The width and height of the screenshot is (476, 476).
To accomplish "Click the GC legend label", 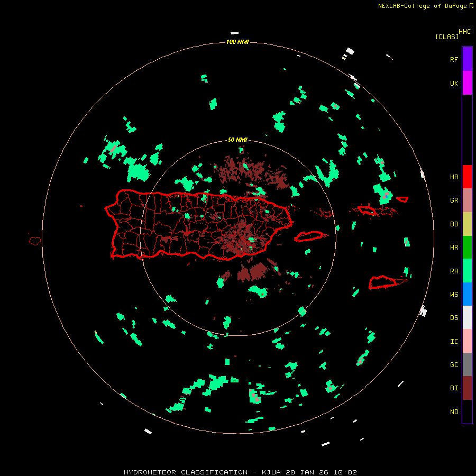I will 454,364.
